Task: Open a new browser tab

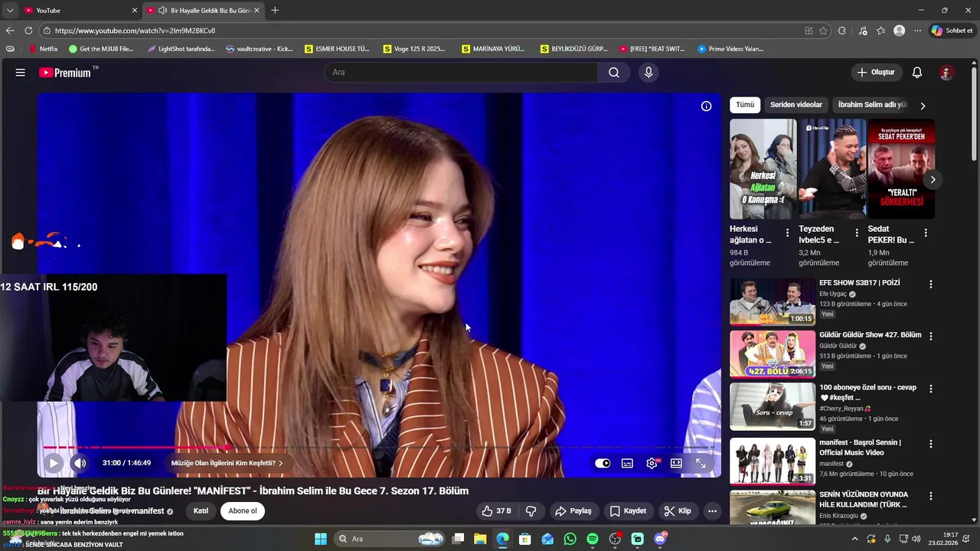Action: click(x=275, y=10)
